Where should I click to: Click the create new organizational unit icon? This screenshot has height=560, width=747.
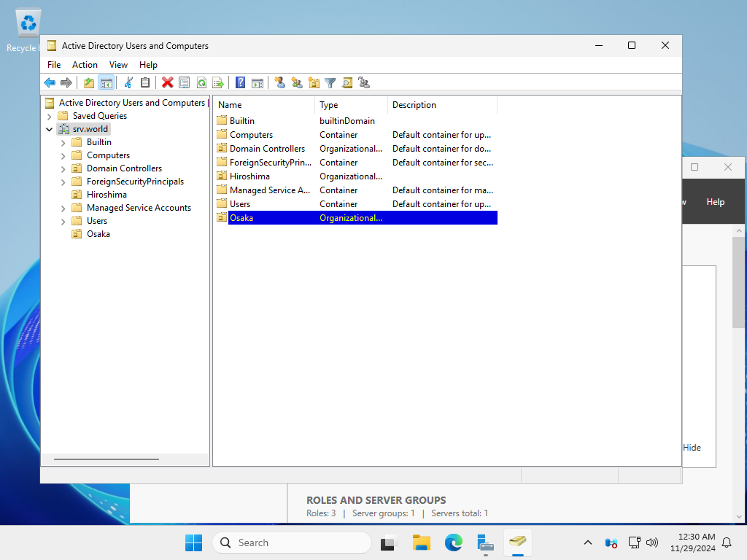pos(314,82)
